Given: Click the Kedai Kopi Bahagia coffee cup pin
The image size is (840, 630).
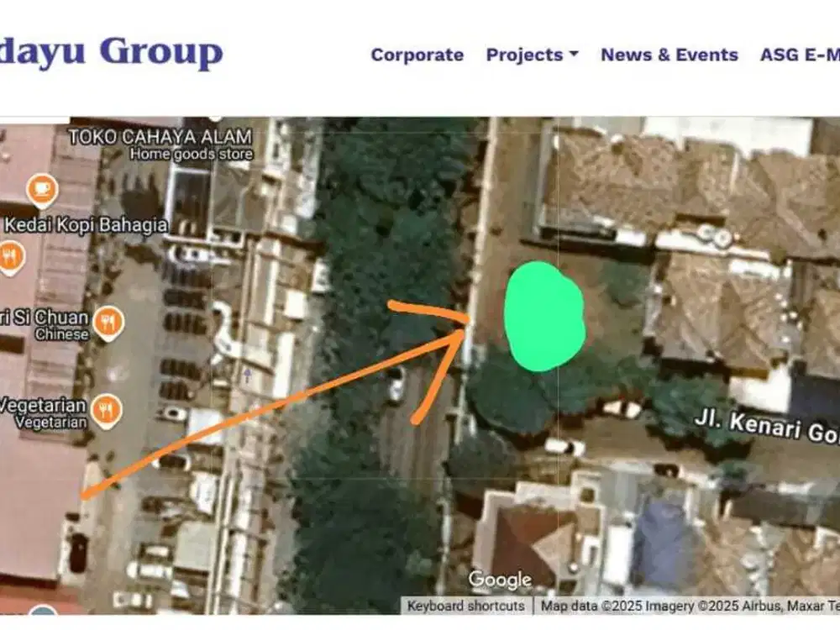Looking at the screenshot, I should coord(41,191).
